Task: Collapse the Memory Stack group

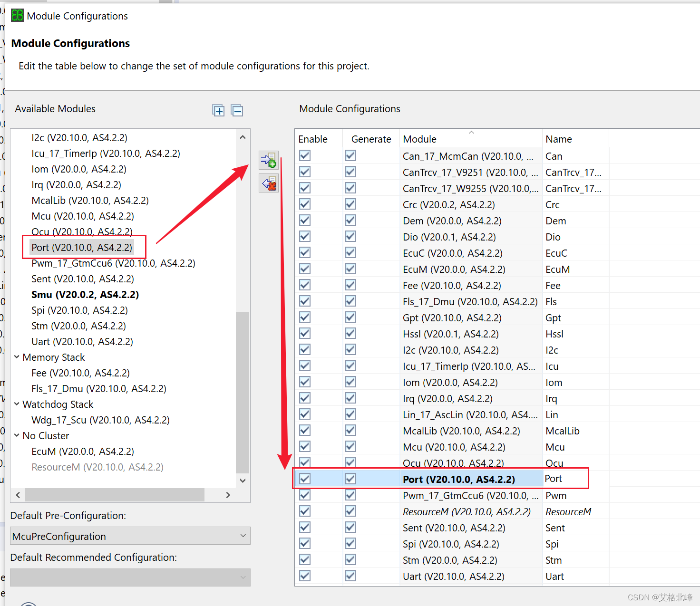Action: pyautogui.click(x=17, y=357)
